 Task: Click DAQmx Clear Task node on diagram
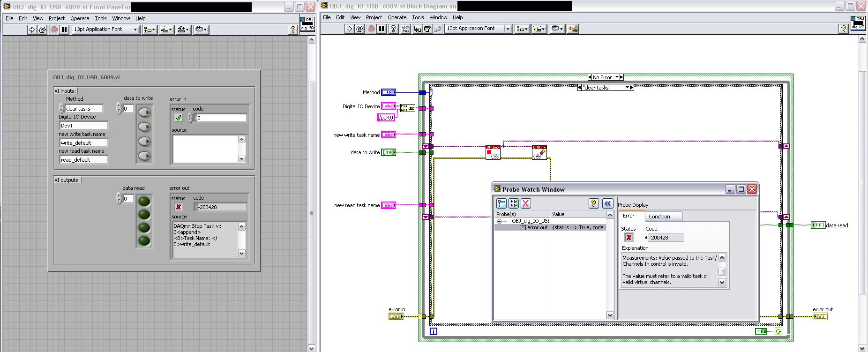click(x=539, y=152)
